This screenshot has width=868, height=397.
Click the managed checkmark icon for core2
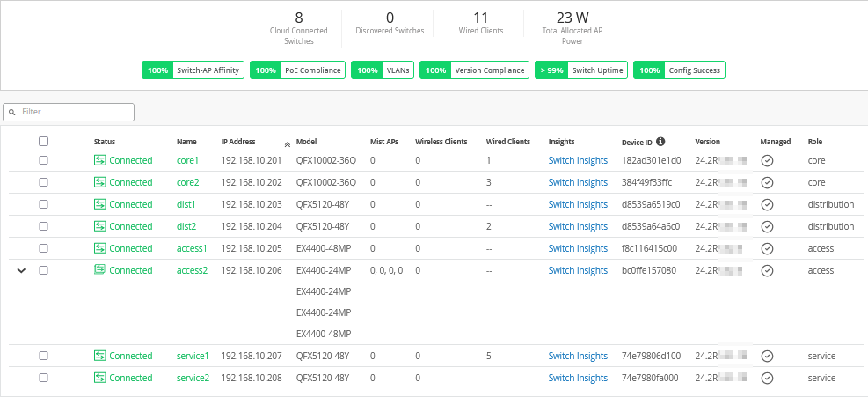(767, 182)
